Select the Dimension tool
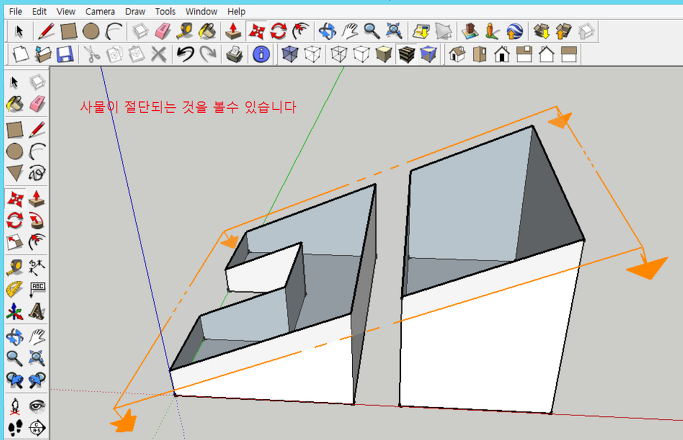This screenshot has height=440, width=683. coord(37,267)
